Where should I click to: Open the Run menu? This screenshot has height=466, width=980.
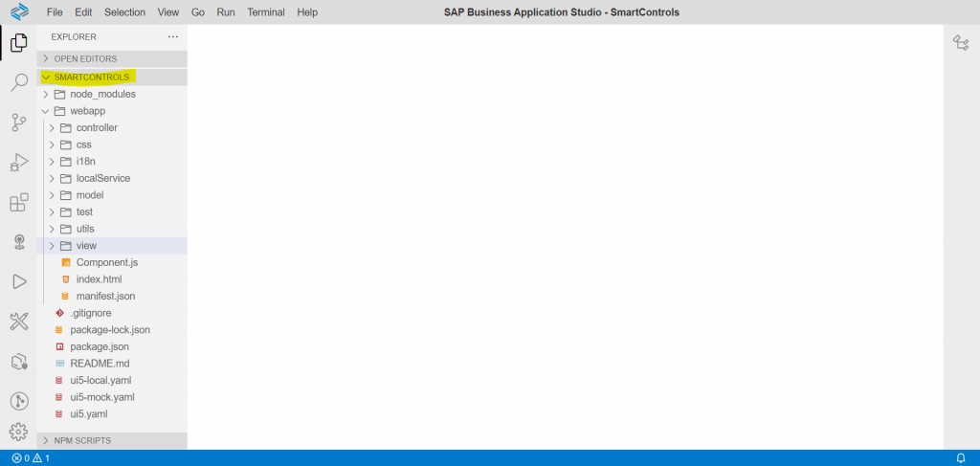(226, 11)
